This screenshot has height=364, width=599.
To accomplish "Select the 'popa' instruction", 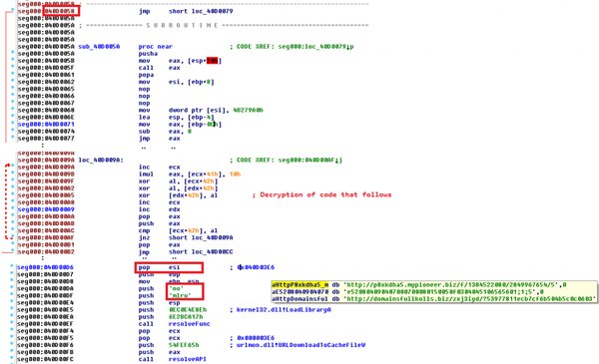I will point(146,75).
